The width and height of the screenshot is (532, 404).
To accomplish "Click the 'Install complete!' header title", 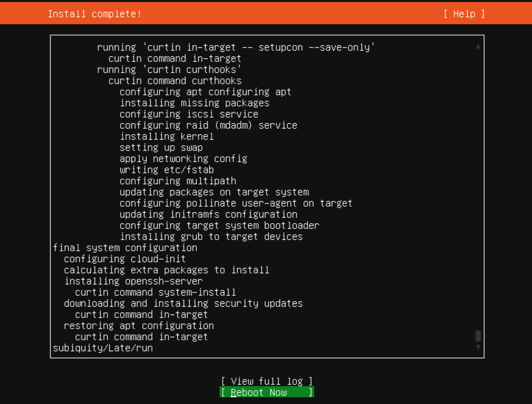I will [94, 14].
